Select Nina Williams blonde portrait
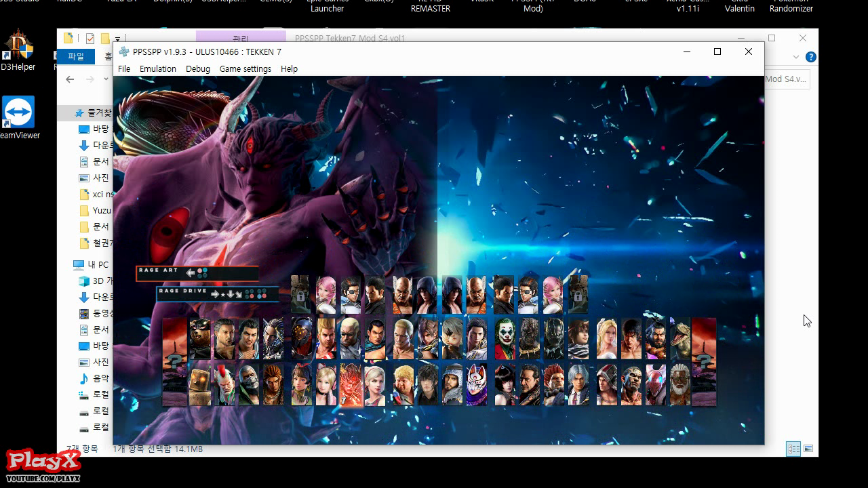 coord(606,339)
